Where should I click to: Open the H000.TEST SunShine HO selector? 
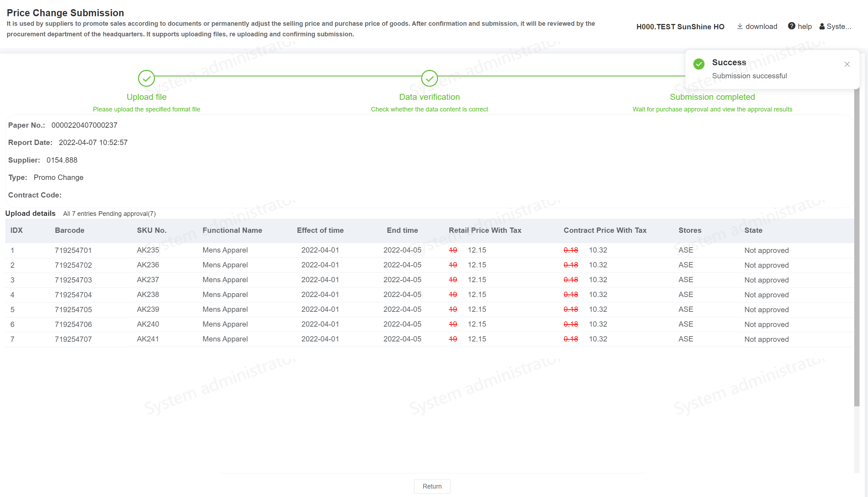(x=680, y=27)
